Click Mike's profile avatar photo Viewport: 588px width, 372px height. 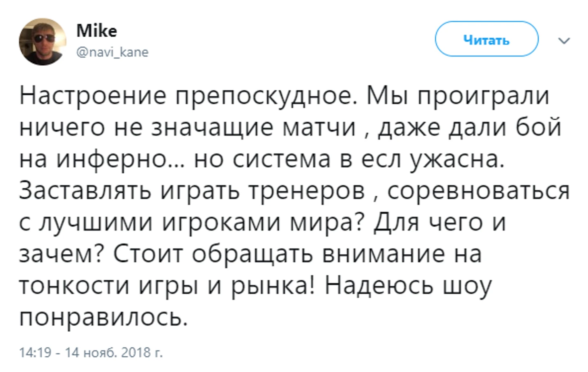(42, 42)
